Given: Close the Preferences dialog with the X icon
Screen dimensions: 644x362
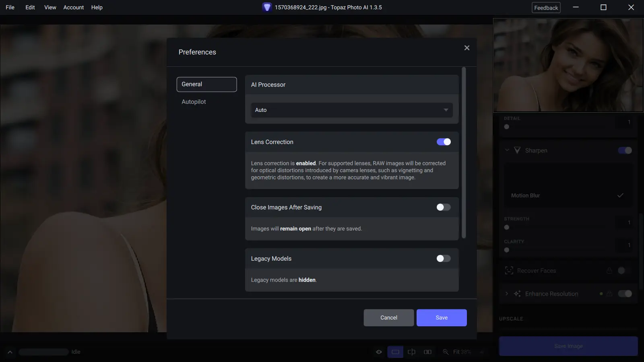Looking at the screenshot, I should (x=467, y=48).
